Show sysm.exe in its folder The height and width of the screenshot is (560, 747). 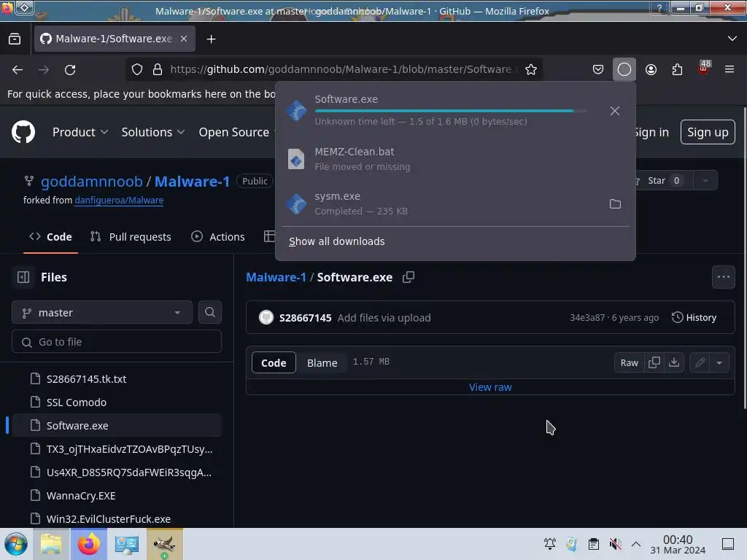coord(615,204)
